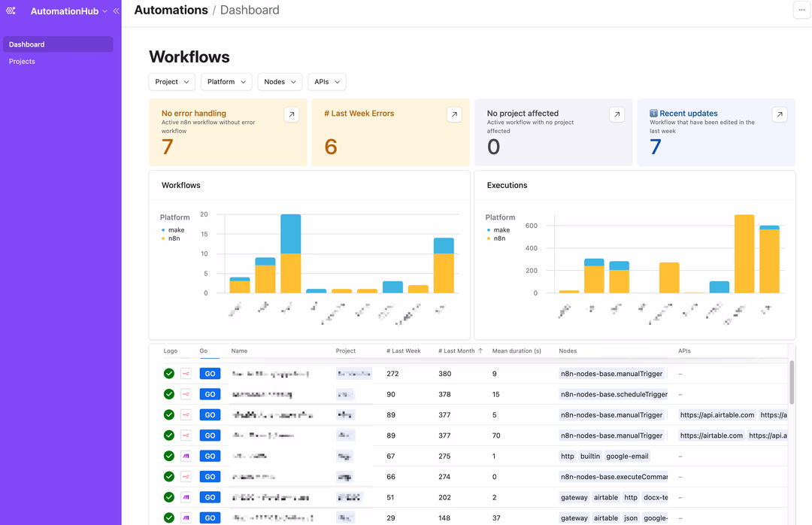Viewport: 812px width, 525px height.
Task: Open the 'No project affected' card arrow
Action: coord(617,114)
